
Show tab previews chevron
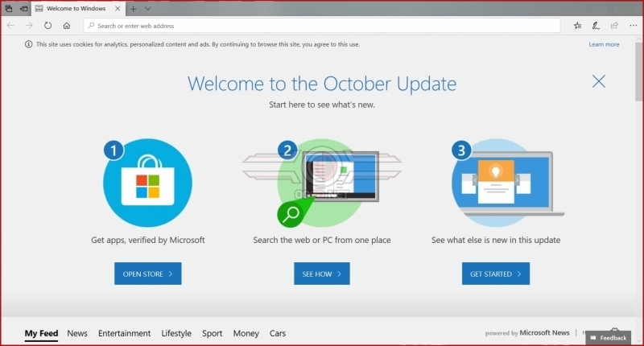coord(148,9)
